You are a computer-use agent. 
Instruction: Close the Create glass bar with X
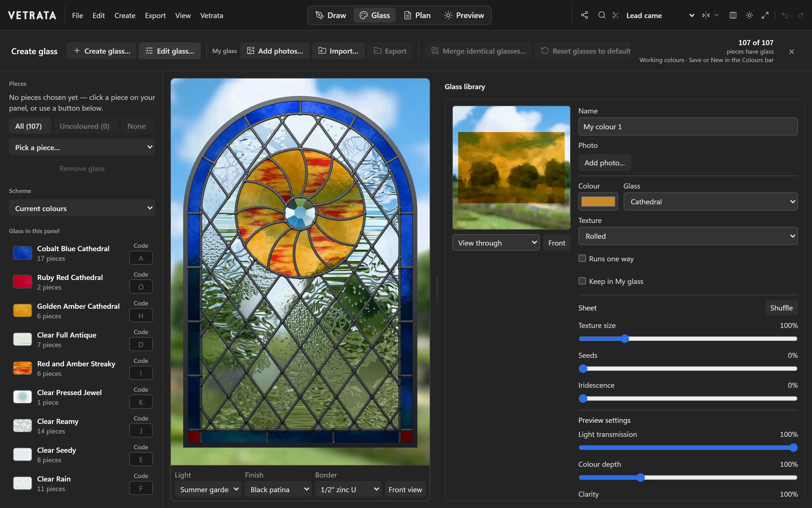pos(791,51)
